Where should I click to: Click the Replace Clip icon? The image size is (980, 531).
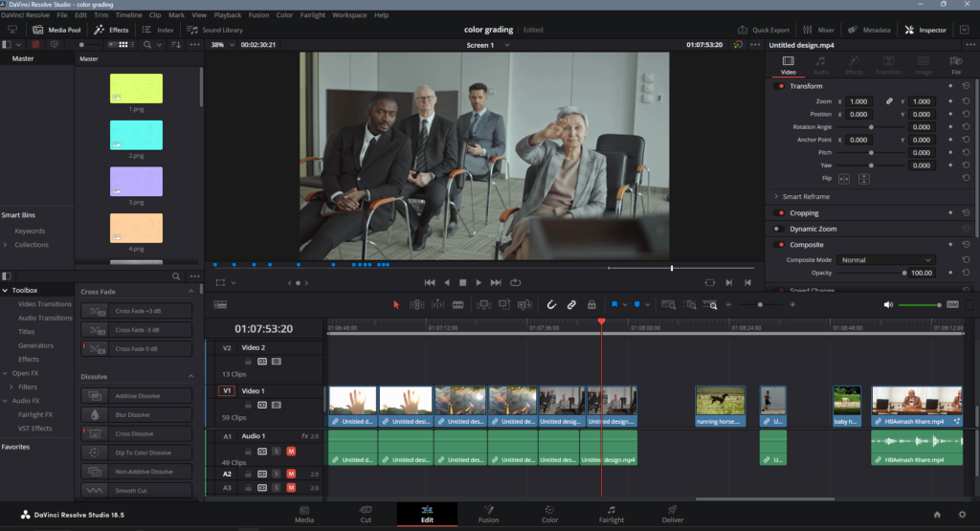[525, 305]
